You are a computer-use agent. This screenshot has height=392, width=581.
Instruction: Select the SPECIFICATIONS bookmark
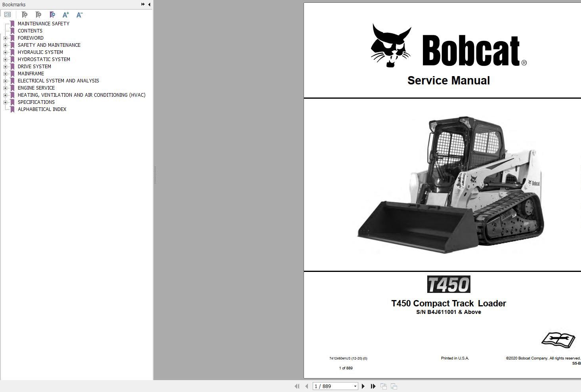coord(36,102)
